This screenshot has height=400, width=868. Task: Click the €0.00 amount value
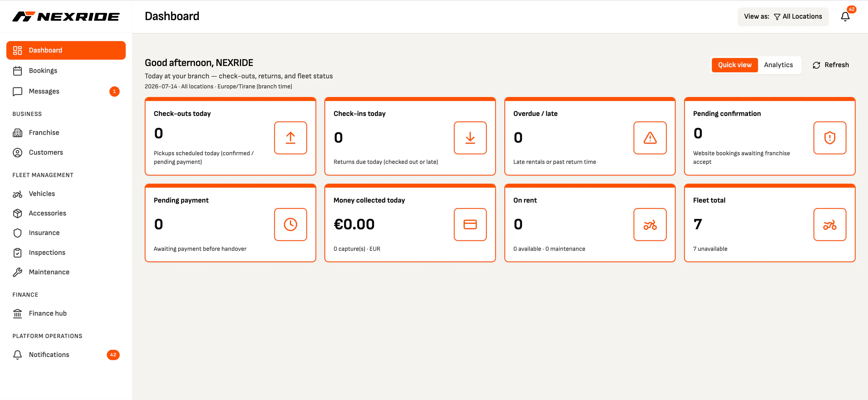point(354,224)
